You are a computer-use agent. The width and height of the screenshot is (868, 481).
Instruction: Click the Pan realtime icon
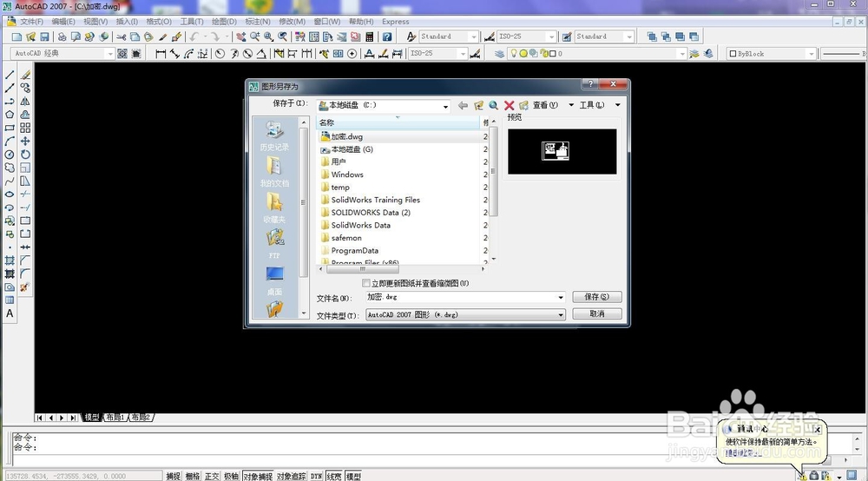[240, 36]
